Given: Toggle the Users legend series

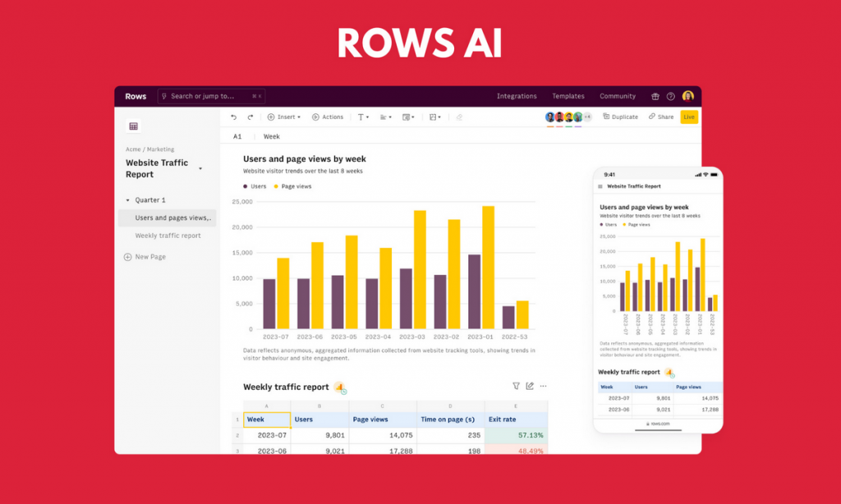Looking at the screenshot, I should click(x=255, y=186).
